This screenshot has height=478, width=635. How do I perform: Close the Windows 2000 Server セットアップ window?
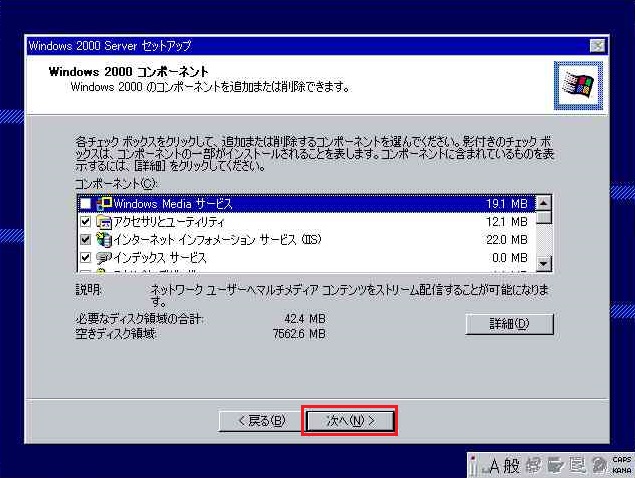coord(597,45)
